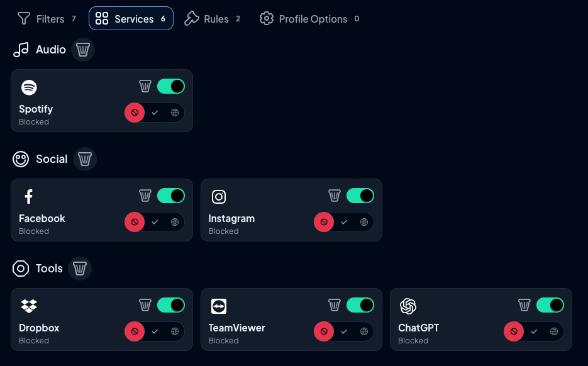Viewport: 588px width, 366px height.
Task: Select the red block option for TeamViewer
Action: (324, 331)
